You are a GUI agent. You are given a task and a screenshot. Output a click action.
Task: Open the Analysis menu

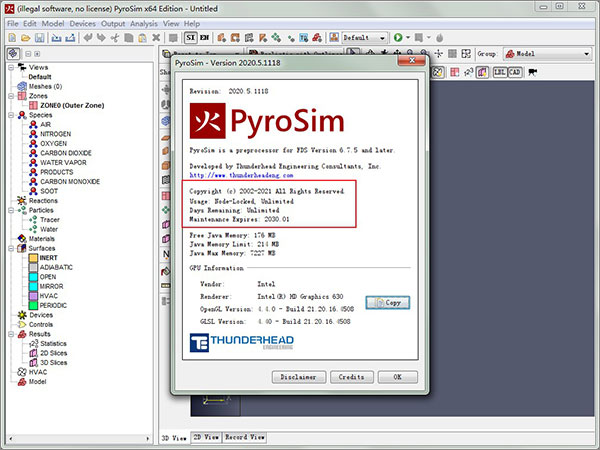tap(143, 22)
